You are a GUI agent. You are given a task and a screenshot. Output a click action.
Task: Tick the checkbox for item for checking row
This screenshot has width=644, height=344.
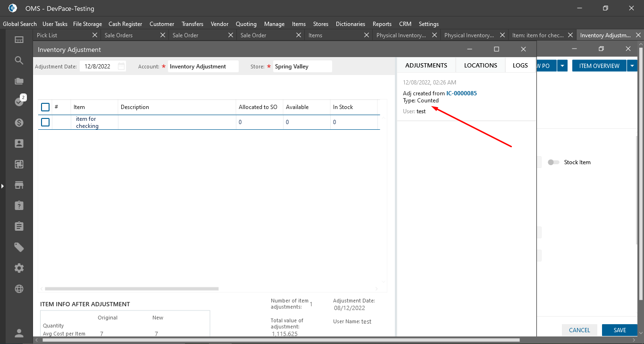45,122
